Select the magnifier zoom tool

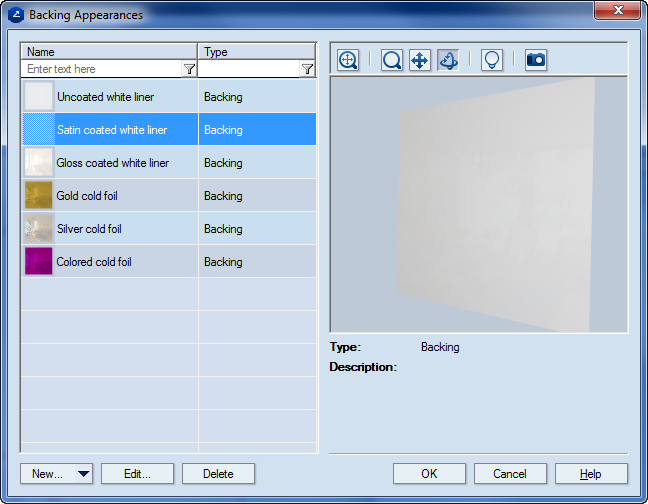[392, 60]
